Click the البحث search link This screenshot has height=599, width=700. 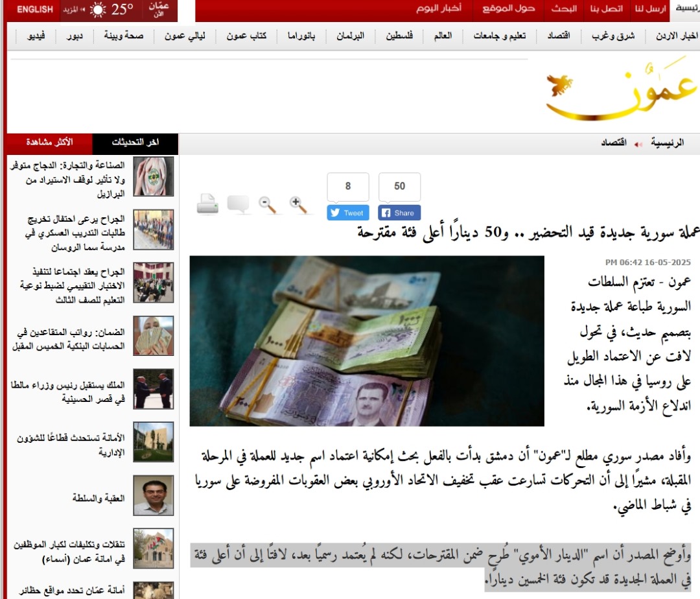[x=563, y=9]
